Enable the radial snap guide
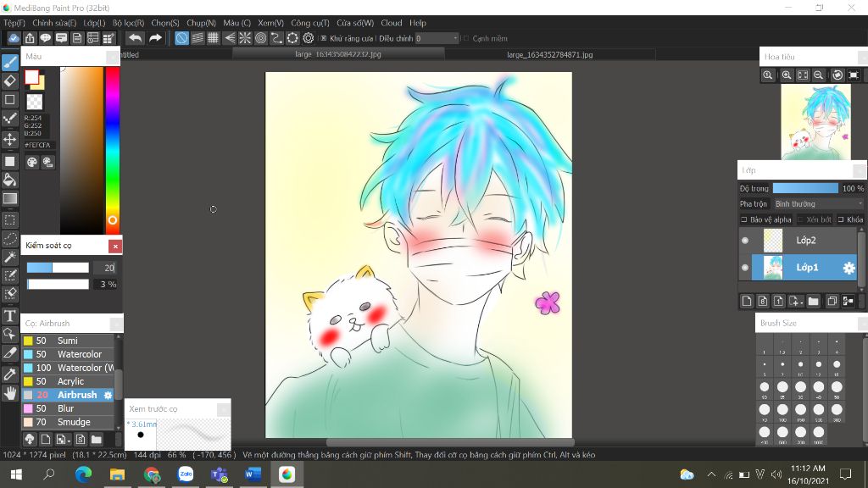The height and width of the screenshot is (488, 868). 245,38
